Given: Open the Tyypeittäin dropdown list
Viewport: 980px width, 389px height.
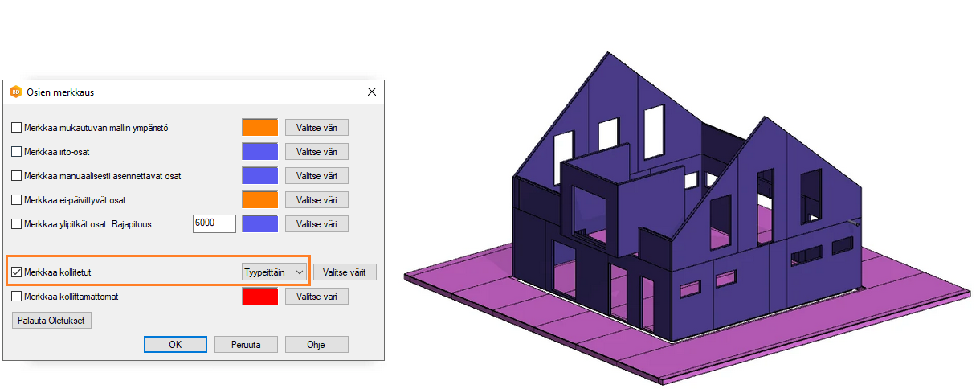Looking at the screenshot, I should (275, 272).
